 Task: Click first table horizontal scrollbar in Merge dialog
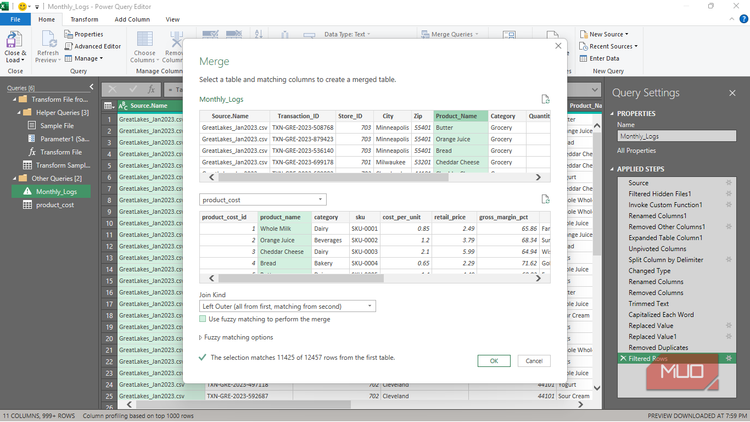333,177
